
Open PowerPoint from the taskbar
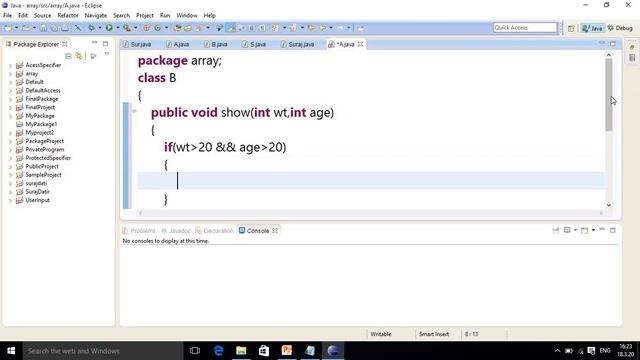point(287,351)
